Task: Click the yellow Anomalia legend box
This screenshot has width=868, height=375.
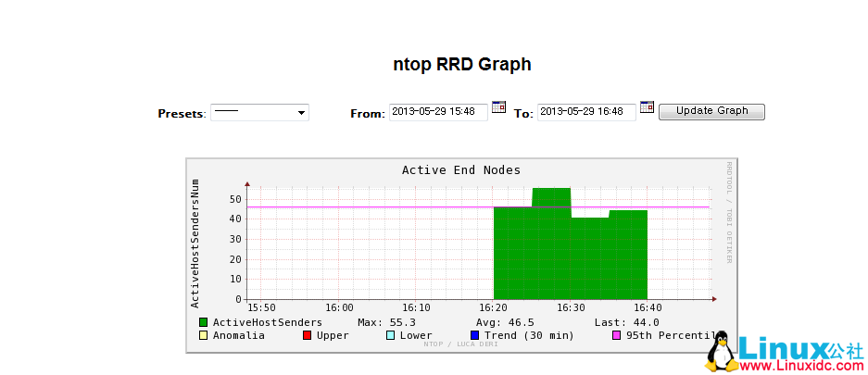Action: click(204, 335)
